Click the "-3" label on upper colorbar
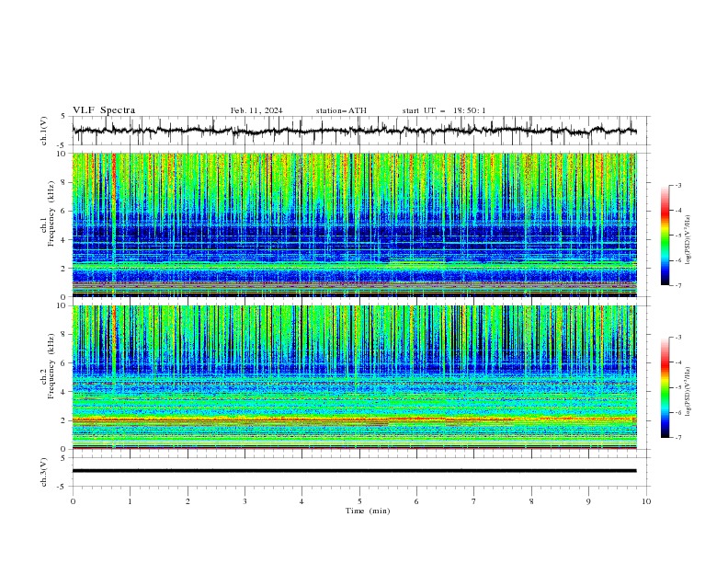The width and height of the screenshot is (728, 563). click(x=677, y=185)
